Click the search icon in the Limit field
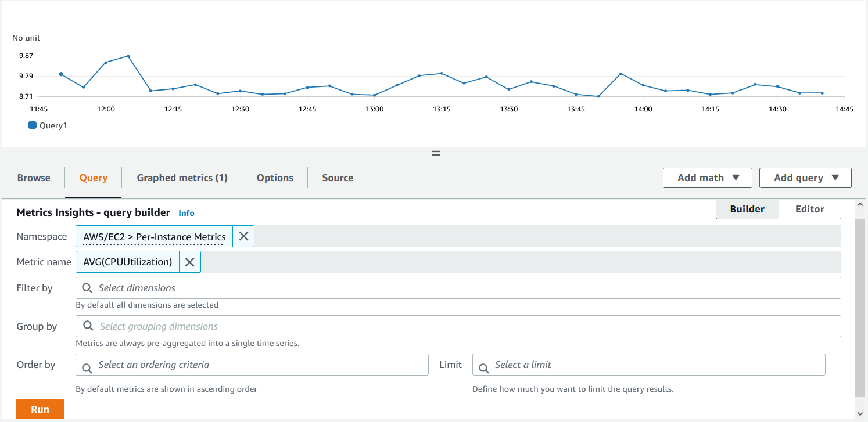The height and width of the screenshot is (422, 868). [484, 365]
